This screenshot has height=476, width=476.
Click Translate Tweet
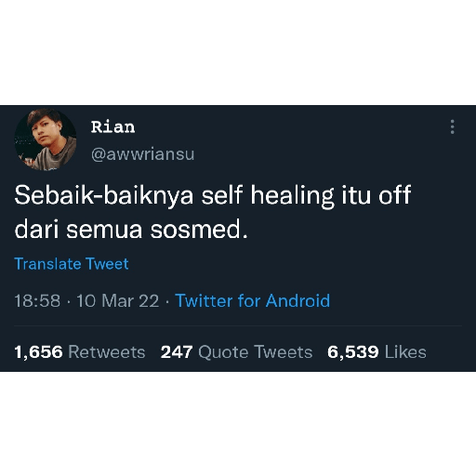(x=72, y=264)
